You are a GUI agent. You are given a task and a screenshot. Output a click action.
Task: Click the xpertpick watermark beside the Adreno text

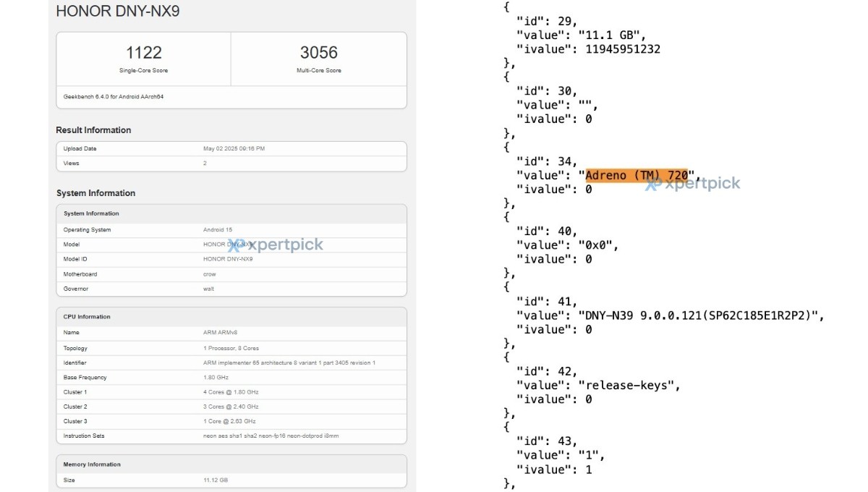(692, 183)
